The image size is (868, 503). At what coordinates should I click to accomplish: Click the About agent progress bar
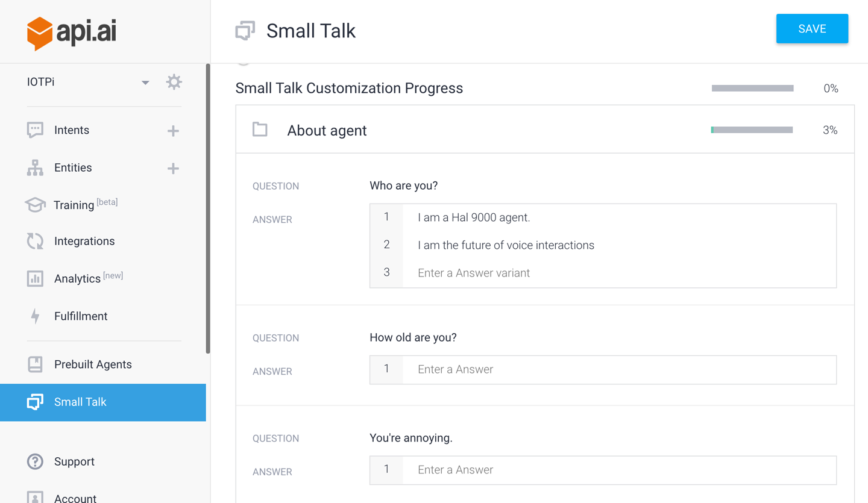(752, 130)
